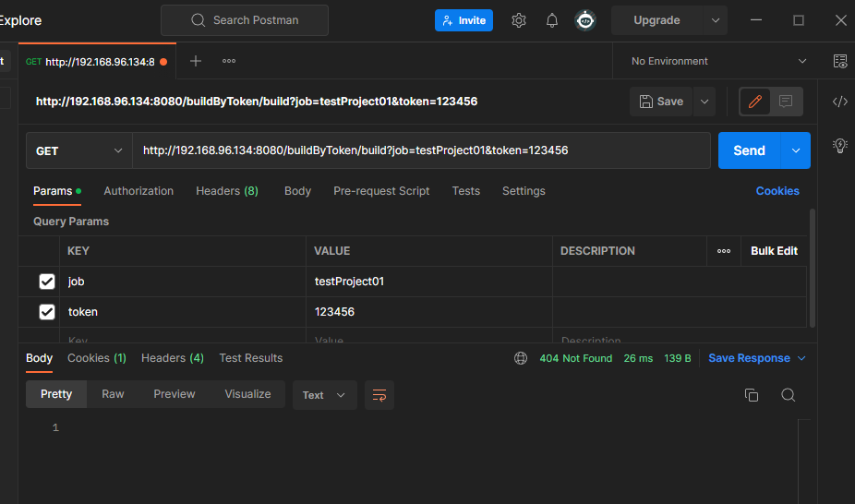This screenshot has width=855, height=504.
Task: Select the response Body tab
Action: coord(40,358)
